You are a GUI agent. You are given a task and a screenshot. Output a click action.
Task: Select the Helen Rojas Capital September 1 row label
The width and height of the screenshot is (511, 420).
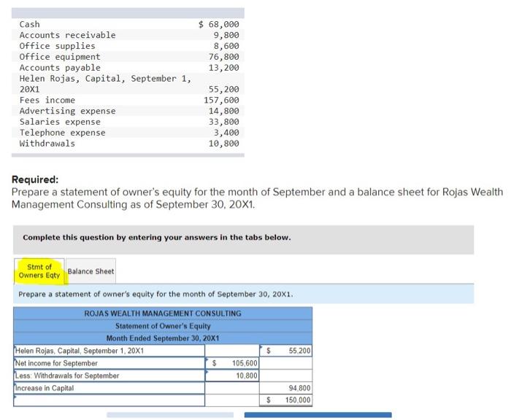click(x=109, y=351)
